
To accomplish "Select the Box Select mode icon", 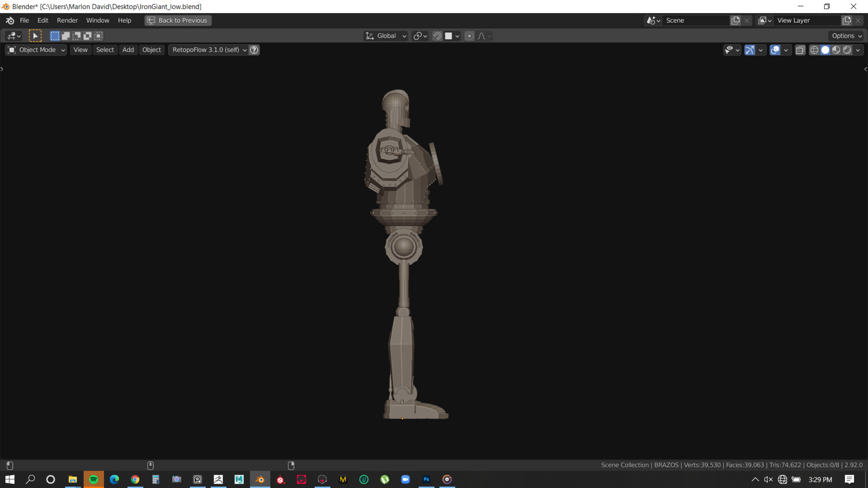I will [x=54, y=36].
